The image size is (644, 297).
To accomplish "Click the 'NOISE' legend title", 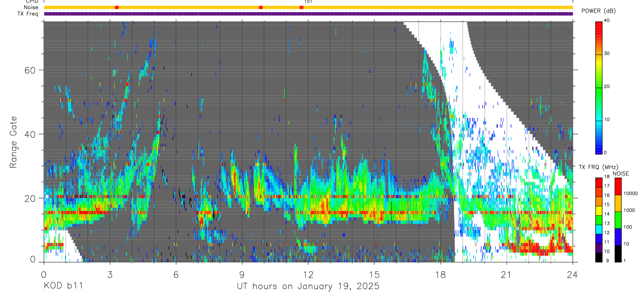I will [x=620, y=173].
